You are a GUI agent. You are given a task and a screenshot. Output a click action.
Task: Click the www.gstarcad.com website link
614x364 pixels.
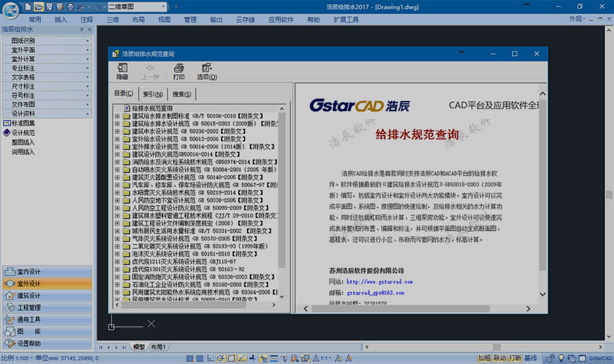point(379,281)
